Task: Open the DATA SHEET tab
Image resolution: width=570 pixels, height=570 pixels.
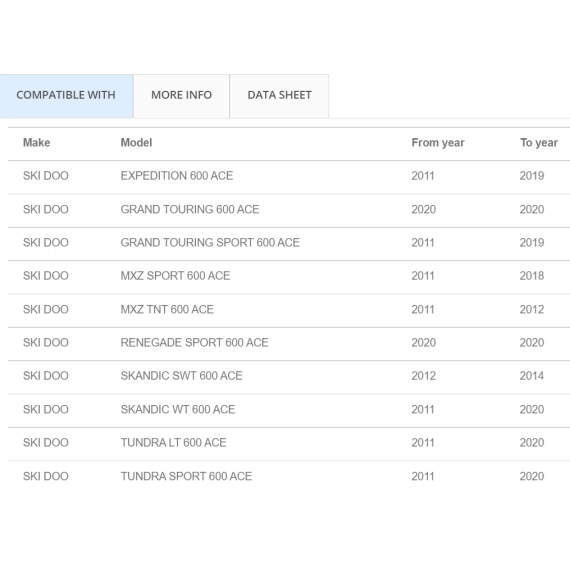Action: click(279, 96)
